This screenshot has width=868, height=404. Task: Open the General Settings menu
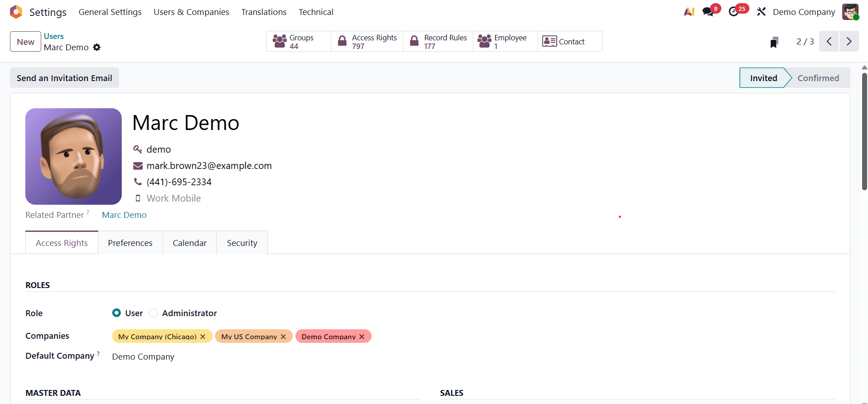(x=110, y=12)
